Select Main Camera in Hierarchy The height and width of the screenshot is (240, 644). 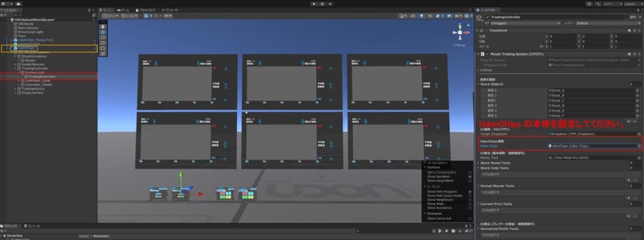click(x=28, y=28)
